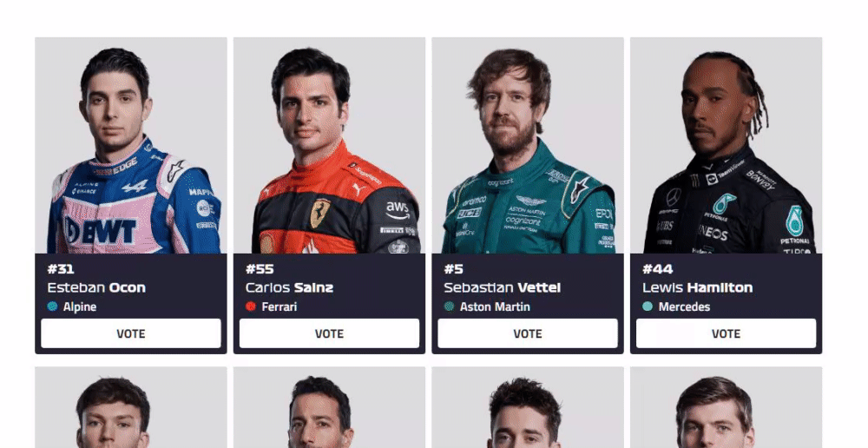Open Lewis Hamilton's driver photo
The height and width of the screenshot is (448, 868).
[726, 146]
